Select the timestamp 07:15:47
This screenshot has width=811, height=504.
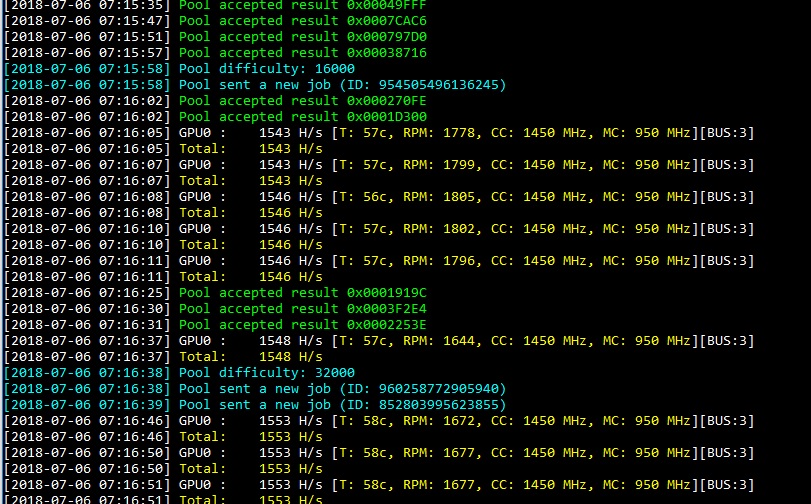pos(87,21)
